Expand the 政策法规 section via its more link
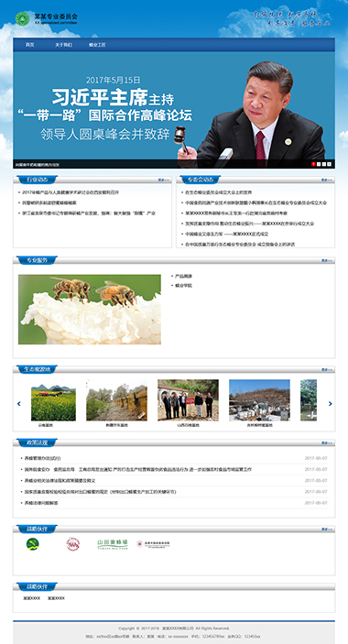348x644 pixels. [327, 443]
